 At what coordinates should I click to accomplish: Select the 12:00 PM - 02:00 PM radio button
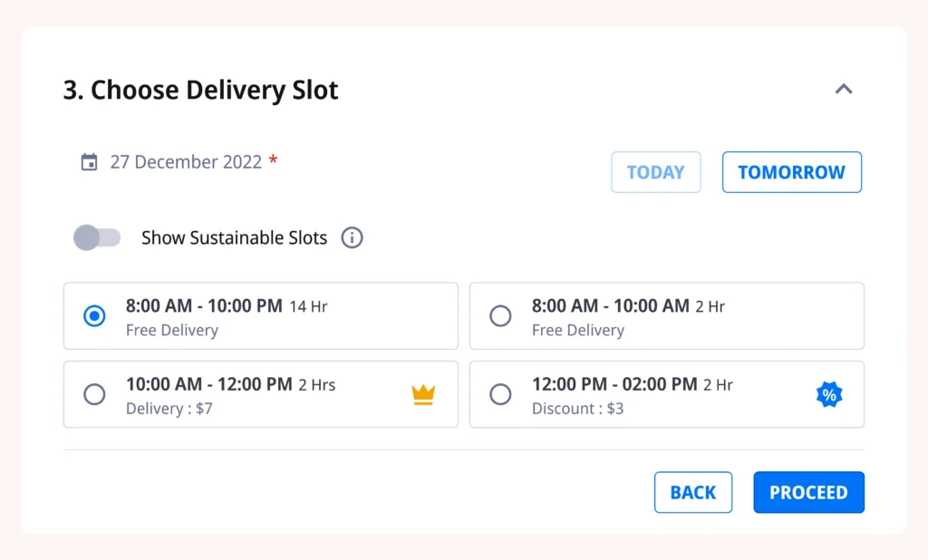tap(500, 394)
